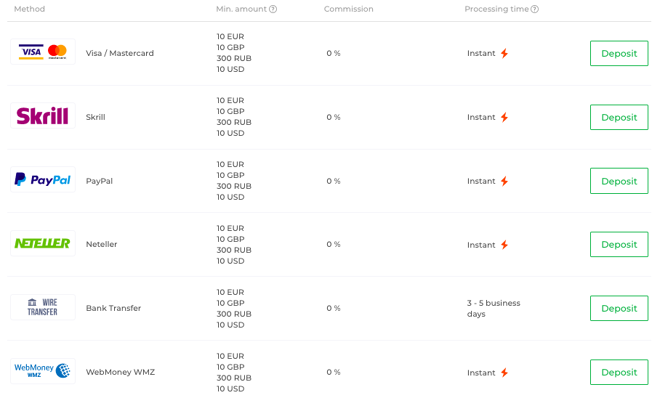This screenshot has height=398, width=660.
Task: Click lightning icon in the Skrill row
Action: pyautogui.click(x=504, y=117)
